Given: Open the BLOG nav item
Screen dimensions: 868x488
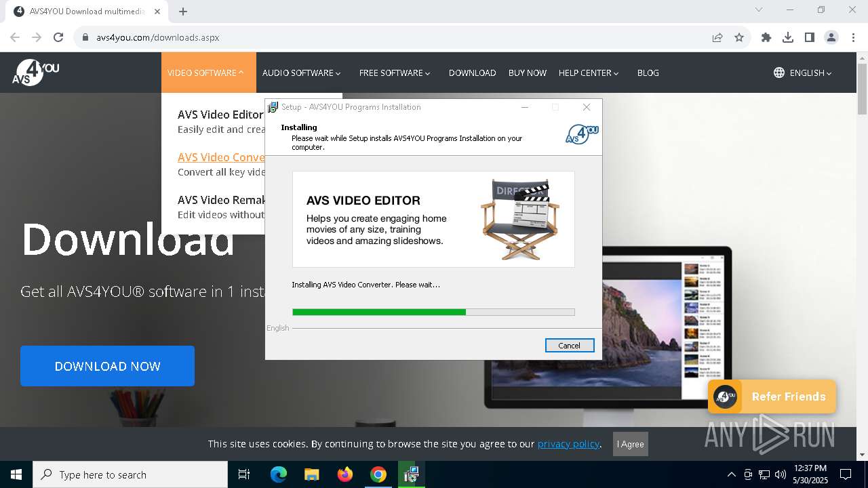Looking at the screenshot, I should pos(648,73).
